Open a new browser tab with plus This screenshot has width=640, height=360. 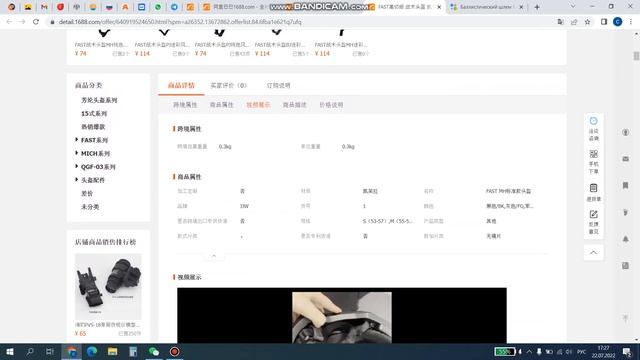click(537, 7)
